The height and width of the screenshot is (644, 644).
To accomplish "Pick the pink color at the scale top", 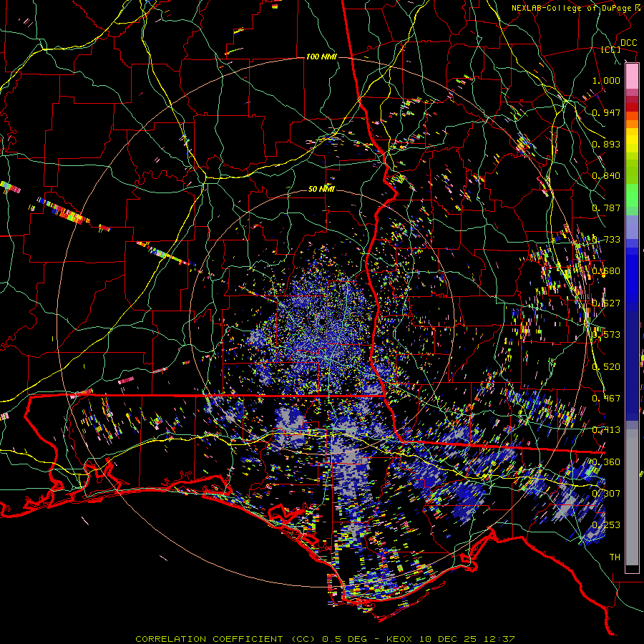I will coord(632,76).
